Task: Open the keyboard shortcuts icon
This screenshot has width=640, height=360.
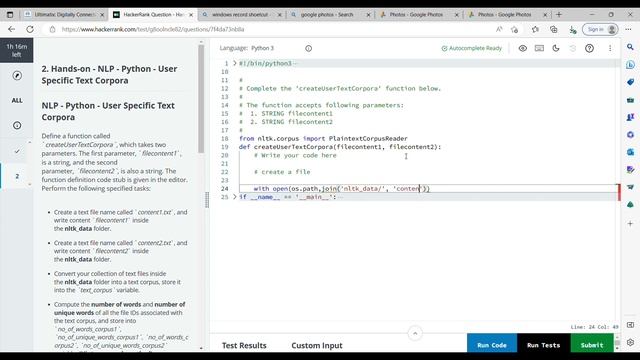Action: coord(539,48)
